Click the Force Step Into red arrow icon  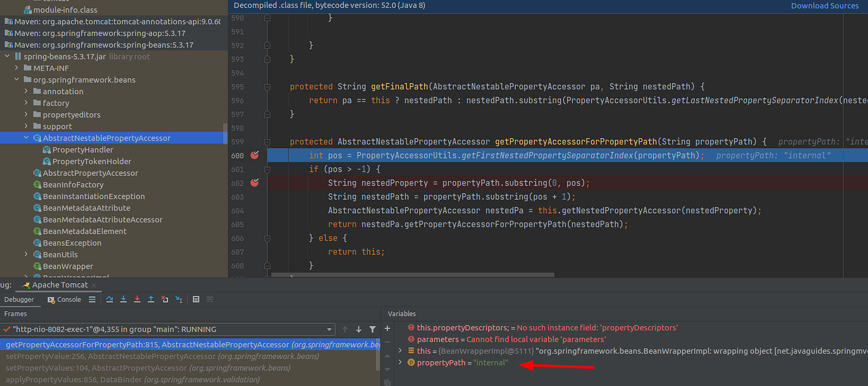coord(137,299)
